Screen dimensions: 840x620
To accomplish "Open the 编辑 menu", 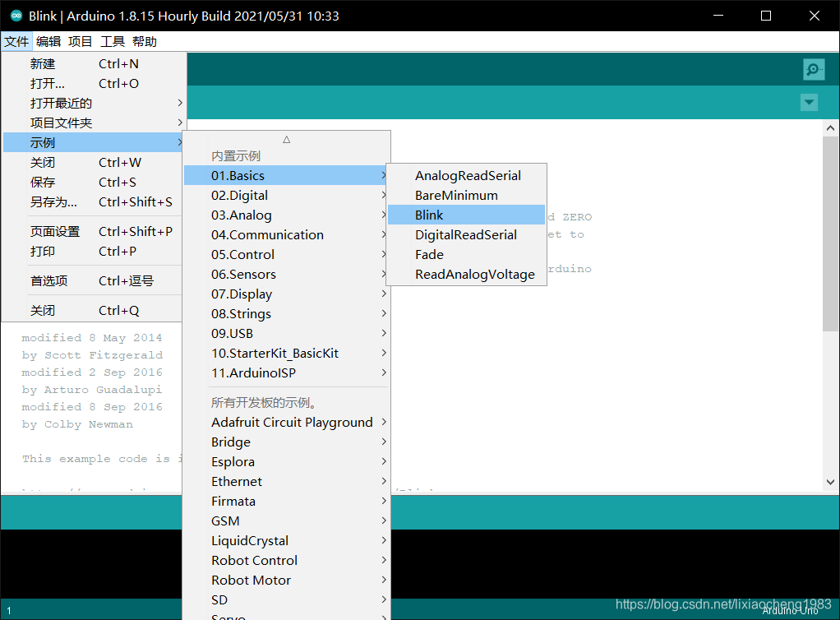I will tap(48, 41).
